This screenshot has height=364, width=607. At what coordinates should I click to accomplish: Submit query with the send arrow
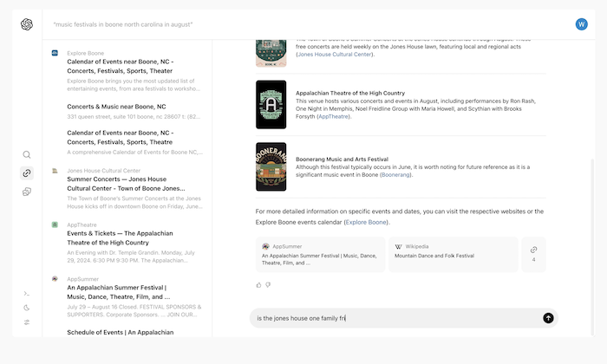[548, 318]
